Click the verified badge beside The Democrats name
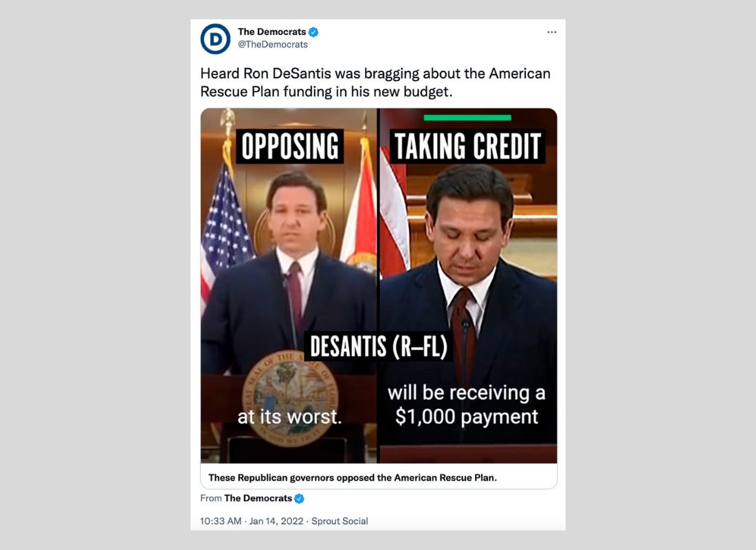The image size is (756, 550). click(313, 32)
